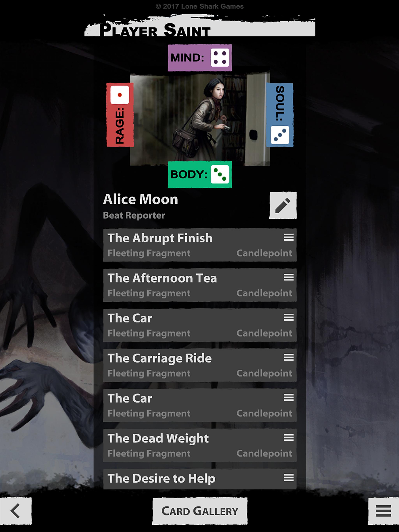Click the Body die showing three pips
This screenshot has height=532, width=399.
tap(220, 174)
